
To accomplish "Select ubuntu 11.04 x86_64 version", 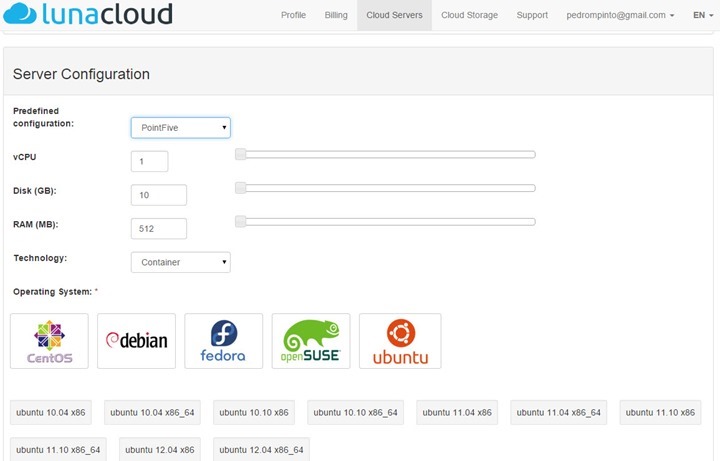I will (x=558, y=412).
